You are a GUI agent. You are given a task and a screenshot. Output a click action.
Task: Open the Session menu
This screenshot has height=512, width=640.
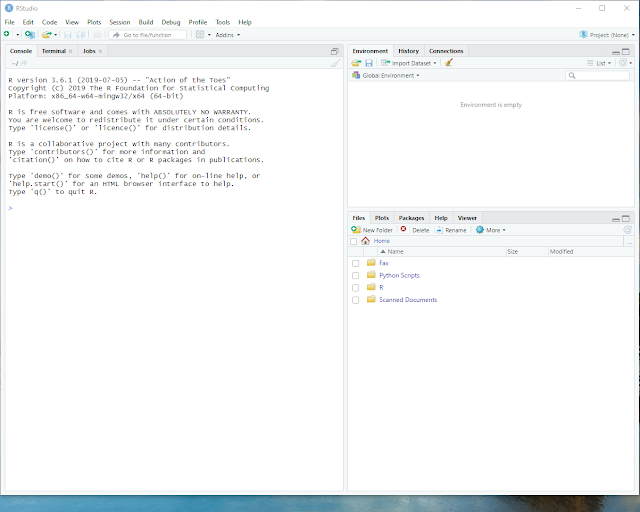pyautogui.click(x=120, y=22)
